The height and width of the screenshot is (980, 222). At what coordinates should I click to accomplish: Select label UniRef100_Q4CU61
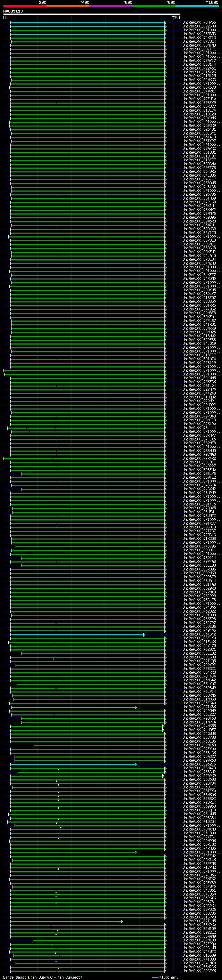coord(199,890)
